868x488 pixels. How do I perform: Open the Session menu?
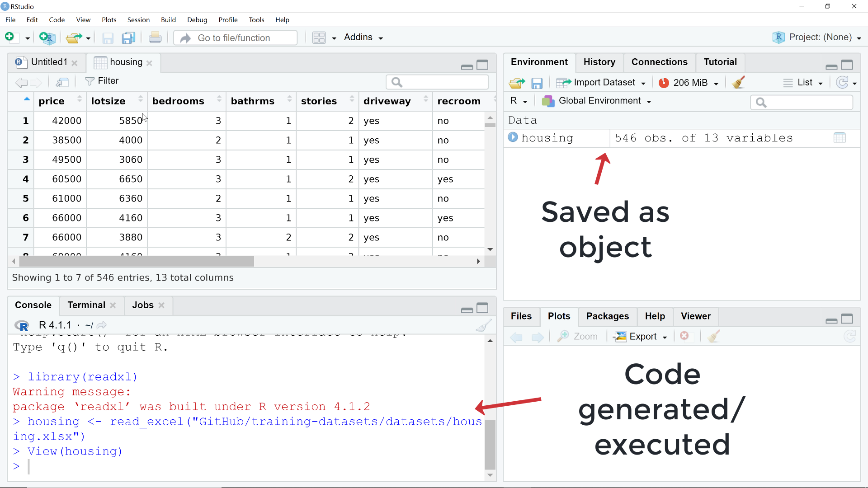point(138,20)
